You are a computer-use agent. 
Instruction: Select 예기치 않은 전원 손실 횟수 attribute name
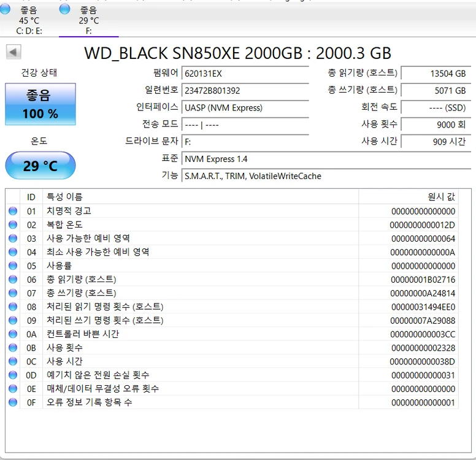pyautogui.click(x=98, y=375)
